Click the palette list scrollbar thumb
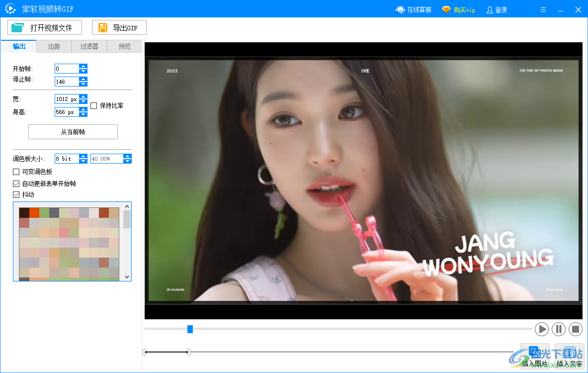The height and width of the screenshot is (373, 588). pos(127,219)
